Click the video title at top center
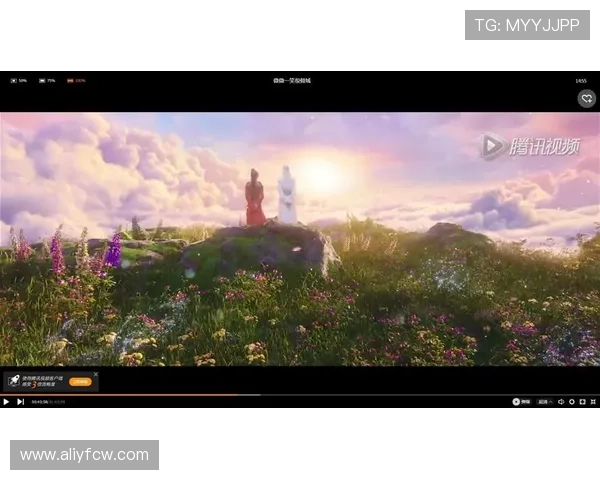 pyautogui.click(x=291, y=80)
